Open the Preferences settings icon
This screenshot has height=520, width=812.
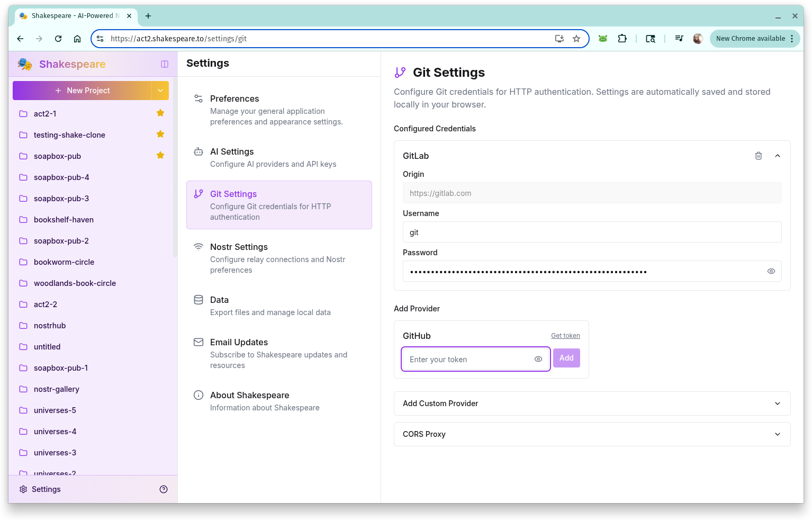[x=199, y=98]
